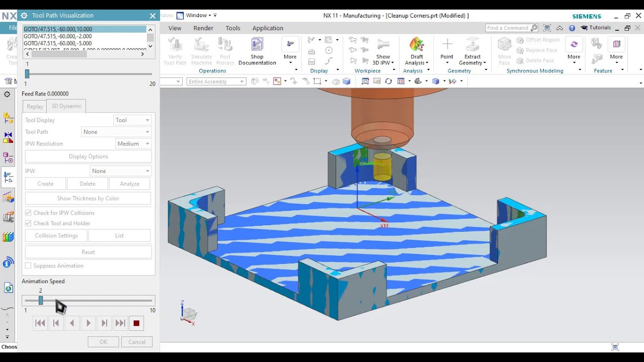Open the Operation Navigator sidebar icon
The image size is (644, 362).
click(8, 177)
